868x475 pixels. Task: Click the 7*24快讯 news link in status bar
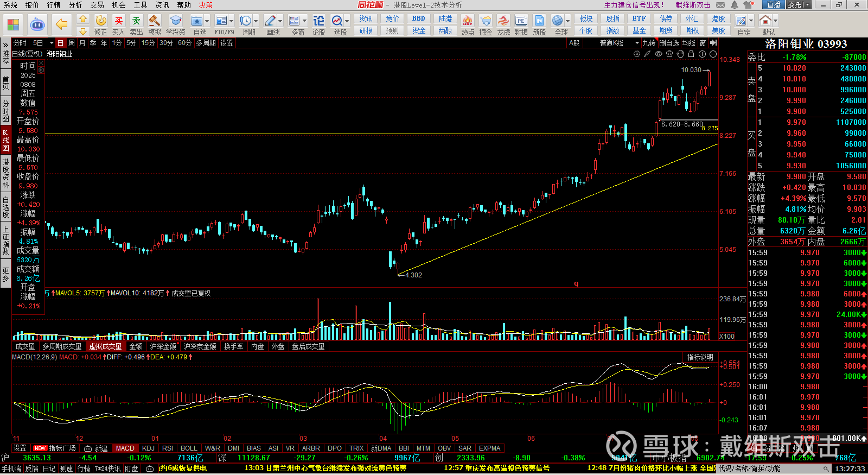point(107,468)
